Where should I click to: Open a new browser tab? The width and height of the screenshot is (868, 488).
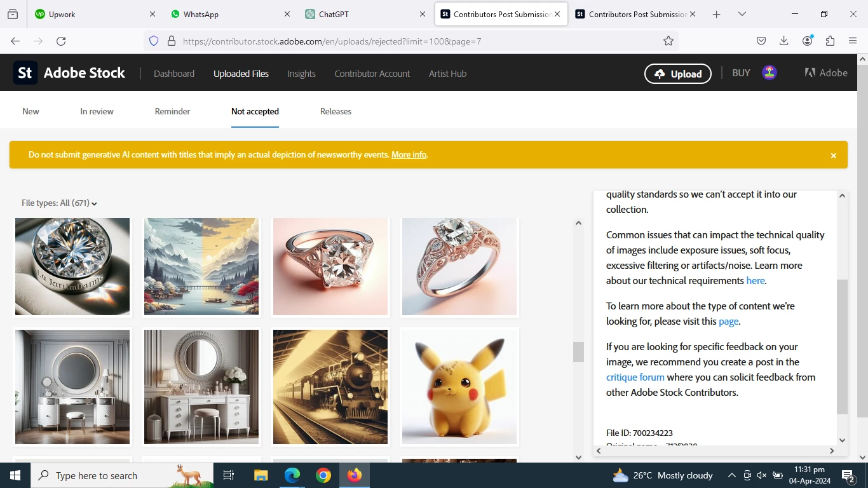(x=716, y=14)
